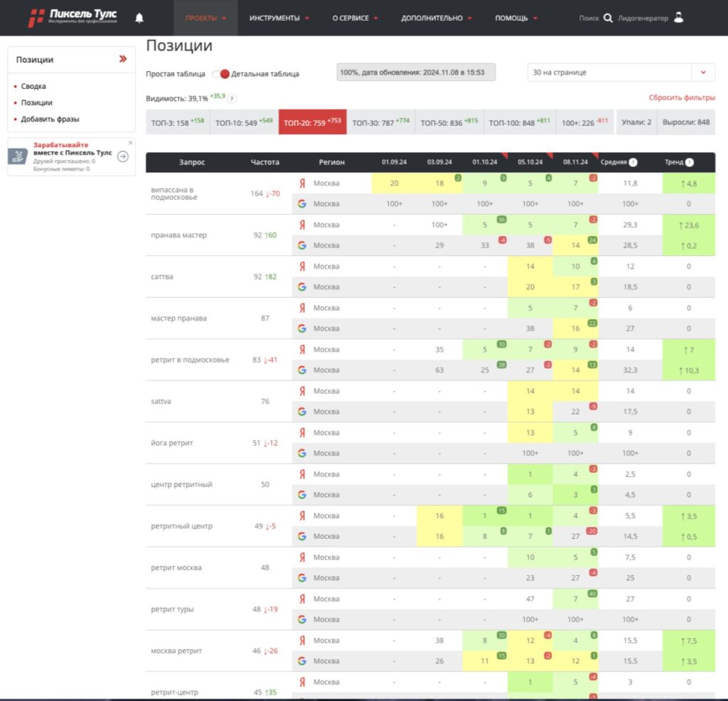This screenshot has height=701, width=728.
Task: Click info icon beside Тренд column
Action: 689,162
